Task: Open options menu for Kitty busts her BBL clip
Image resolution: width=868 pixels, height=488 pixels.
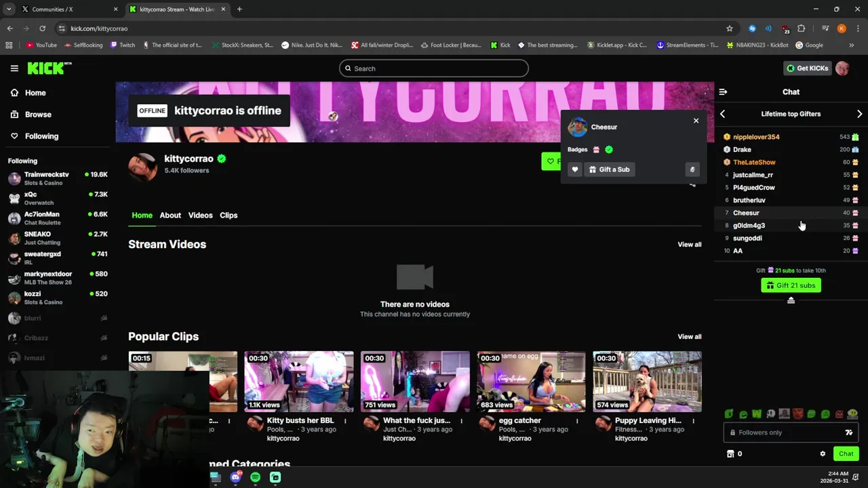Action: point(345,421)
